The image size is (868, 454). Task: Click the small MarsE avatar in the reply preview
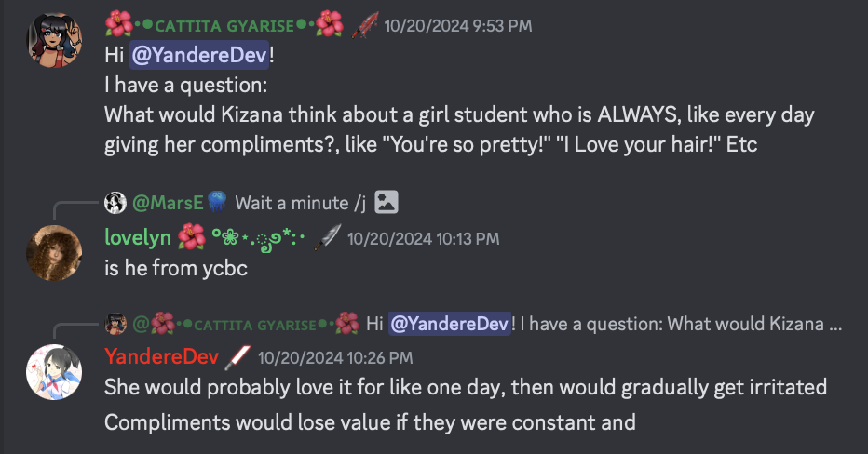click(115, 202)
